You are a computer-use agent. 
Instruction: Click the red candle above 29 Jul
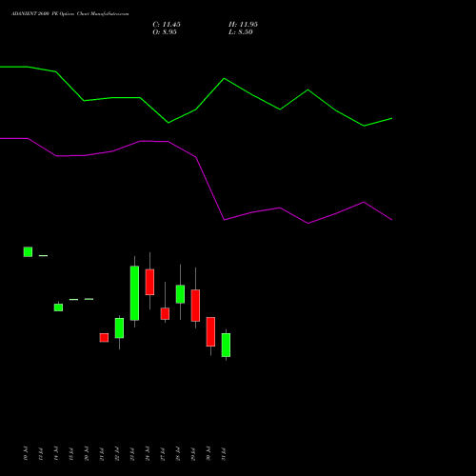195,306
